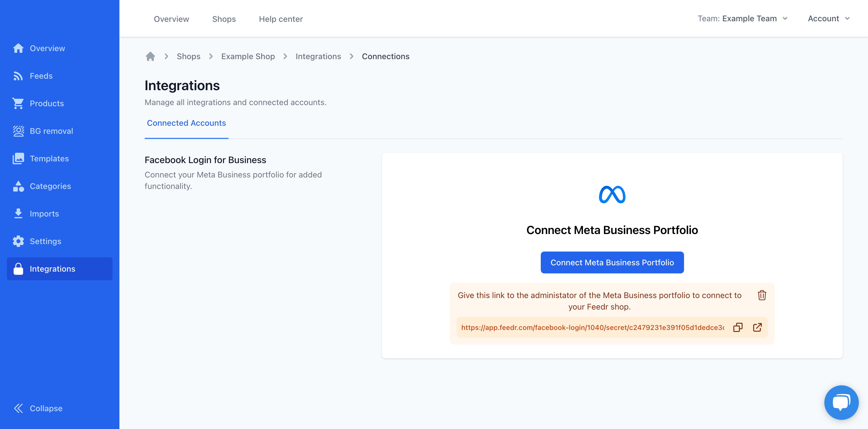Viewport: 868px width, 429px height.
Task: Open the chat support bubble
Action: (841, 402)
